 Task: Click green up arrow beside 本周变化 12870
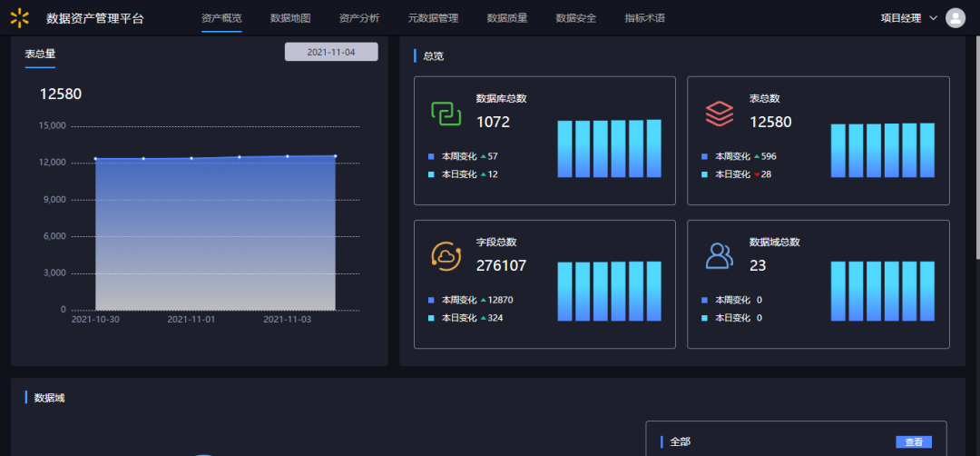point(483,301)
